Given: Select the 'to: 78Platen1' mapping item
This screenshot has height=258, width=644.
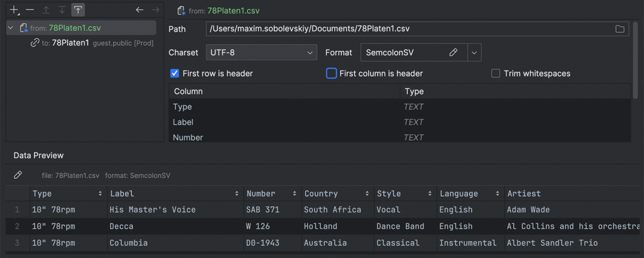Looking at the screenshot, I should [x=92, y=43].
